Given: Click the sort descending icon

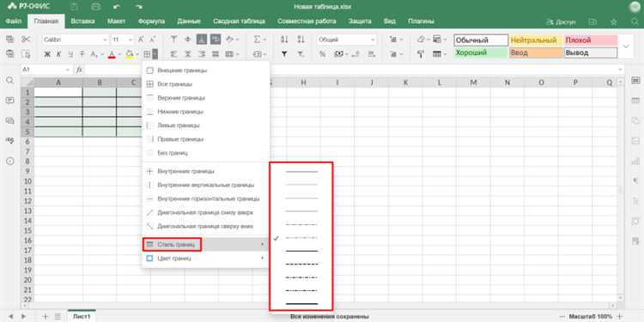Looking at the screenshot, I should 301,39.
